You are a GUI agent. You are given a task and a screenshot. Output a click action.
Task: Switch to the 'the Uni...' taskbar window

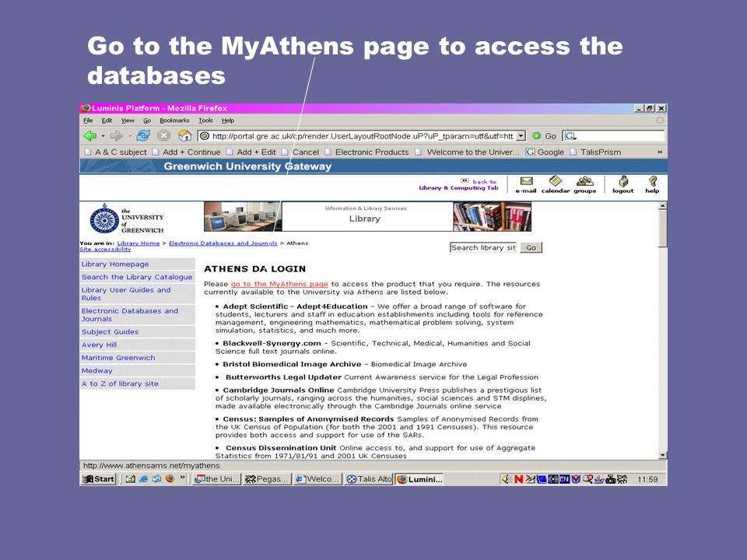pos(217,479)
